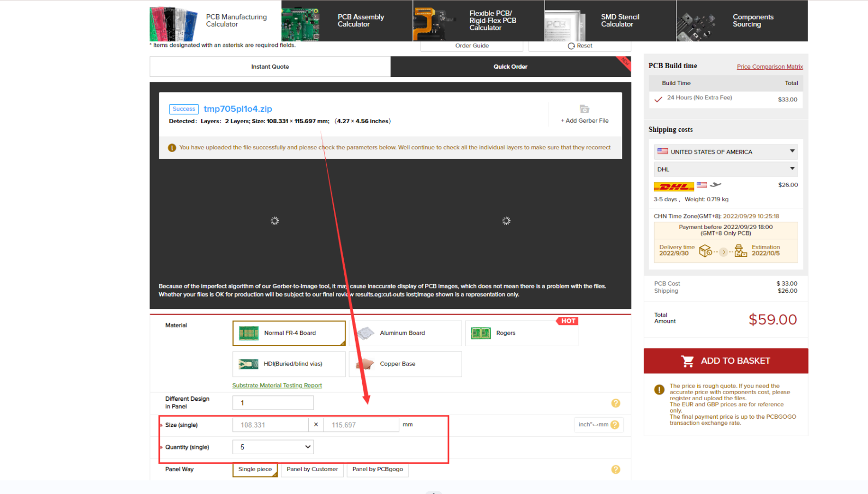Open Substrate Material Testing Report link
This screenshot has width=868, height=494.
tap(277, 385)
